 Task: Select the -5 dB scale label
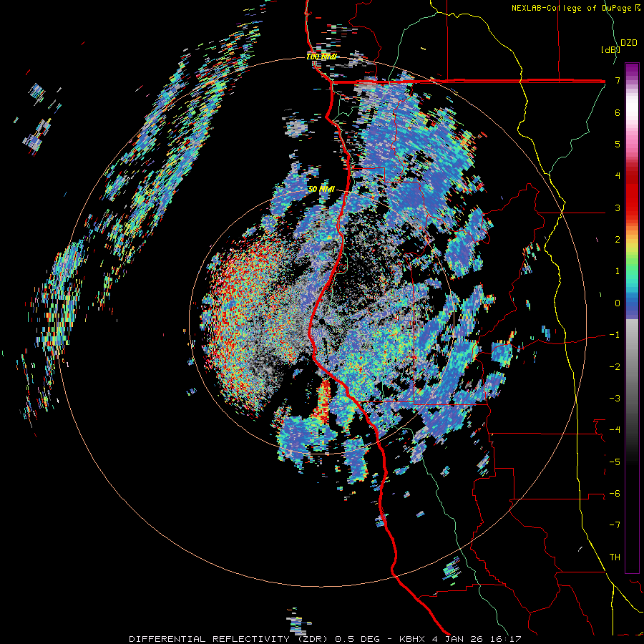[615, 462]
